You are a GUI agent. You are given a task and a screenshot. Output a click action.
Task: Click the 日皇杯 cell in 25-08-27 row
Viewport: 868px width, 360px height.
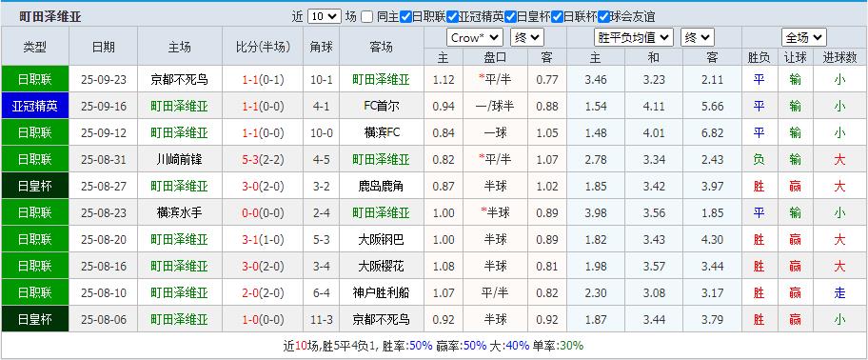(35, 186)
